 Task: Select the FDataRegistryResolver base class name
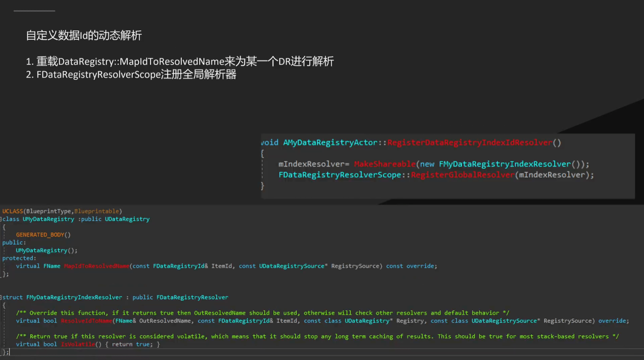[x=192, y=297]
